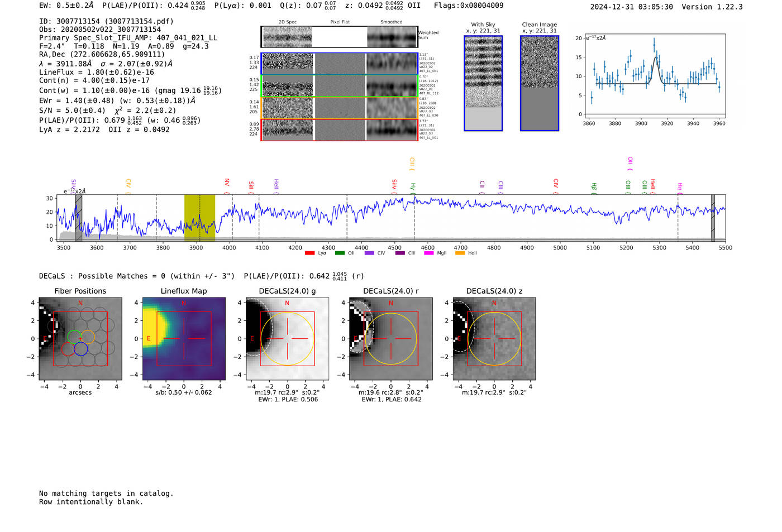Open the DECaLS(24.0) r image
The image size is (782, 532).
pyautogui.click(x=390, y=339)
